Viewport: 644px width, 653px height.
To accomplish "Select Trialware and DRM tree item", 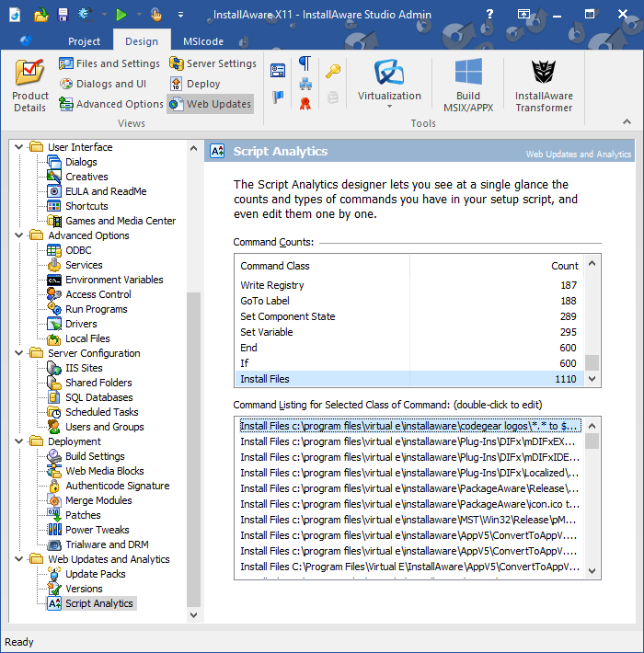I will (x=107, y=544).
